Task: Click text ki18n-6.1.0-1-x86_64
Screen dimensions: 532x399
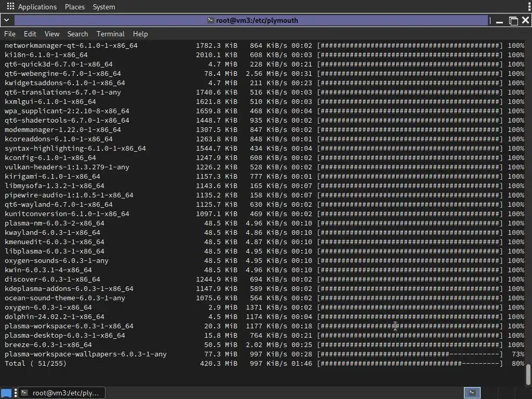Action: coord(46,55)
